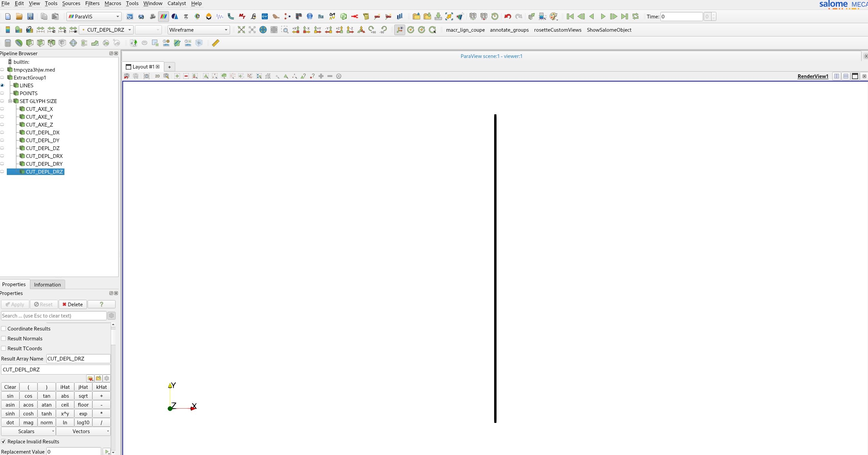Viewport: 868px width, 455px height.
Task: Apply the Stream Tracer filter icon
Action: click(x=84, y=43)
